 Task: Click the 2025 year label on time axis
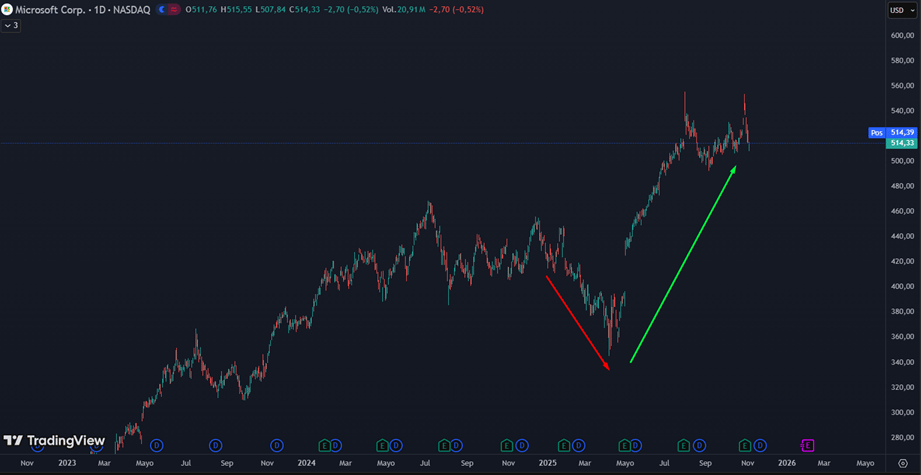click(547, 463)
